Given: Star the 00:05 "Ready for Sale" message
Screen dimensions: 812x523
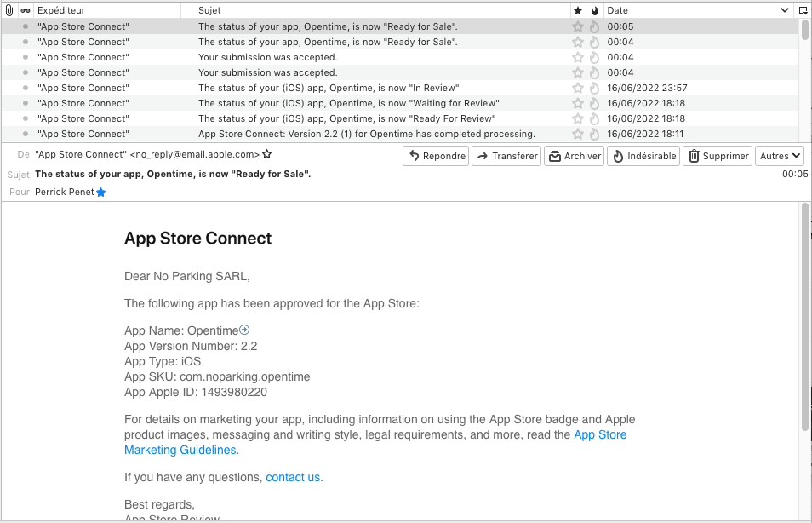Looking at the screenshot, I should [x=578, y=26].
